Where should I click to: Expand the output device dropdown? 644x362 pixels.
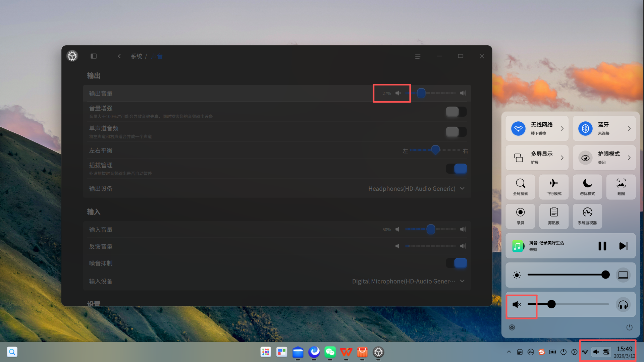coord(462,189)
